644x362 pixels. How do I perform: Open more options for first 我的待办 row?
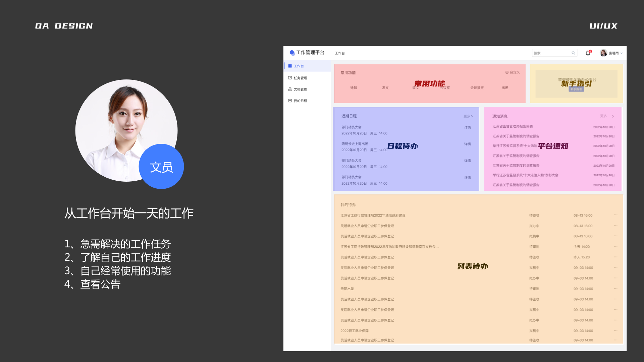(x=615, y=215)
